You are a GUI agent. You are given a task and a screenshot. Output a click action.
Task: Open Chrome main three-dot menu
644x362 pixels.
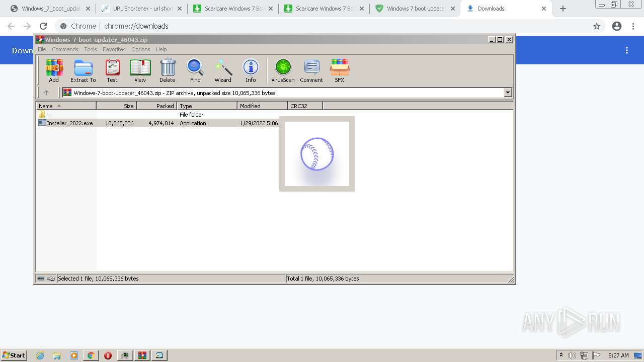[633, 26]
